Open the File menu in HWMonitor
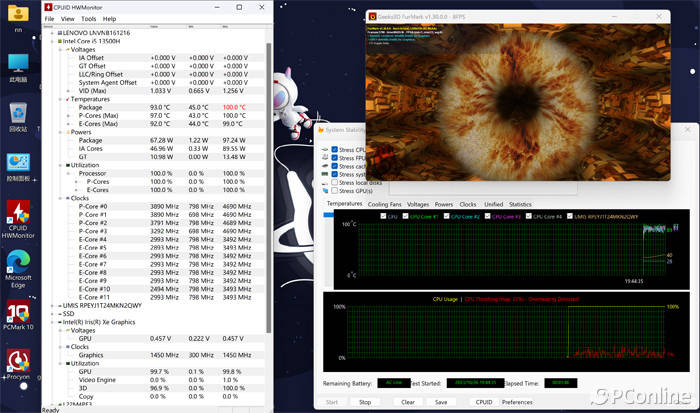This screenshot has height=413, width=700. [50, 19]
